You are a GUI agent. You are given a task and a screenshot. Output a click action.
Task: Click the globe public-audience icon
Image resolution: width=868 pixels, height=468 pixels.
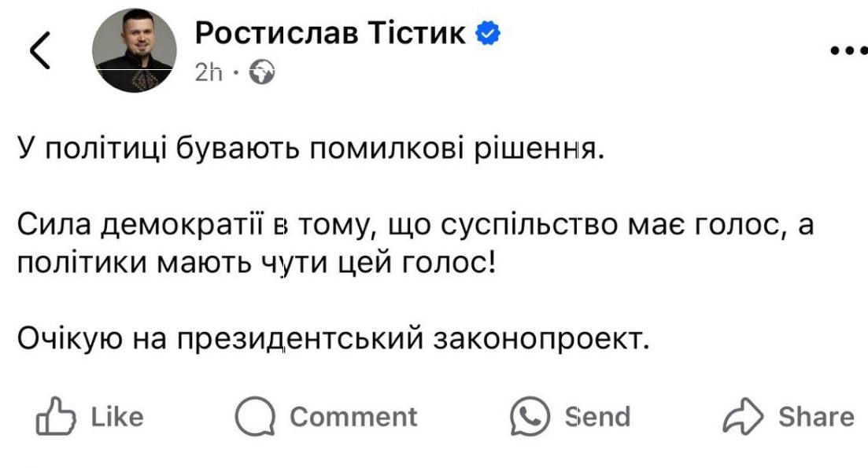click(x=261, y=73)
